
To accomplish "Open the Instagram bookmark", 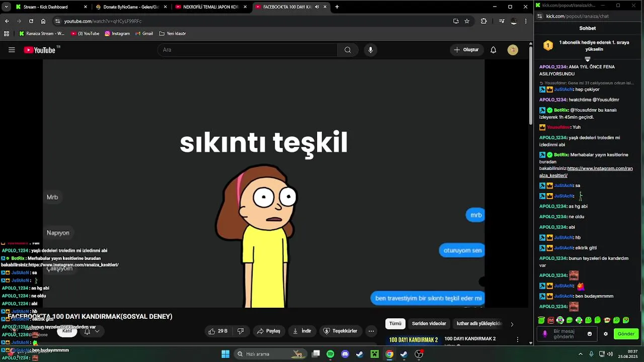I will pyautogui.click(x=117, y=34).
